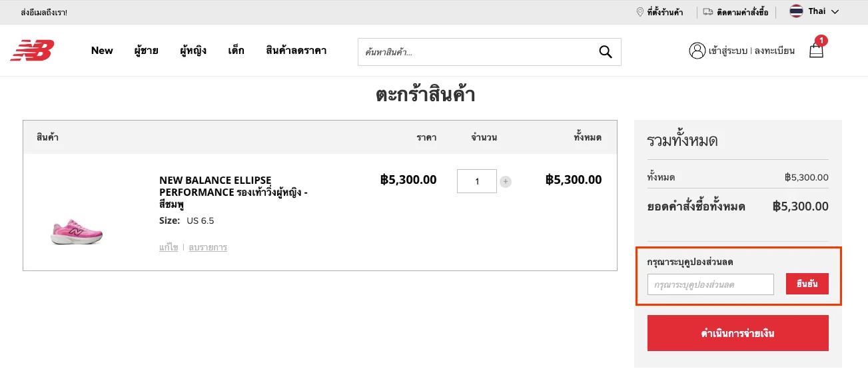Viewport: 868px width, 391px height.
Task: Click the search magnifier icon
Action: coord(605,52)
